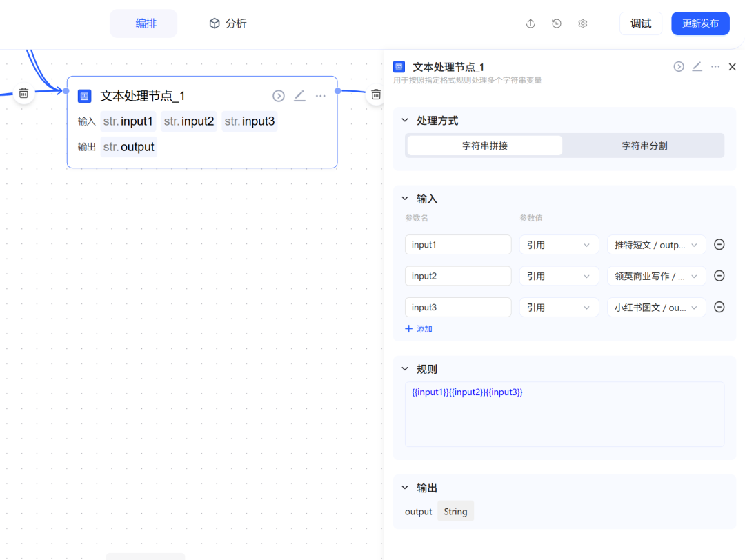Switch to the 编排 tab
The height and width of the screenshot is (560, 745).
tap(143, 23)
